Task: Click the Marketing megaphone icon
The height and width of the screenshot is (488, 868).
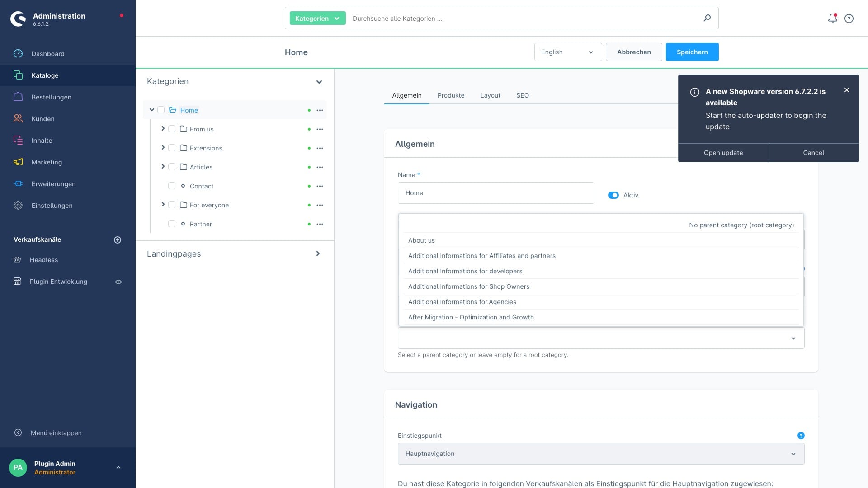Action: [18, 162]
